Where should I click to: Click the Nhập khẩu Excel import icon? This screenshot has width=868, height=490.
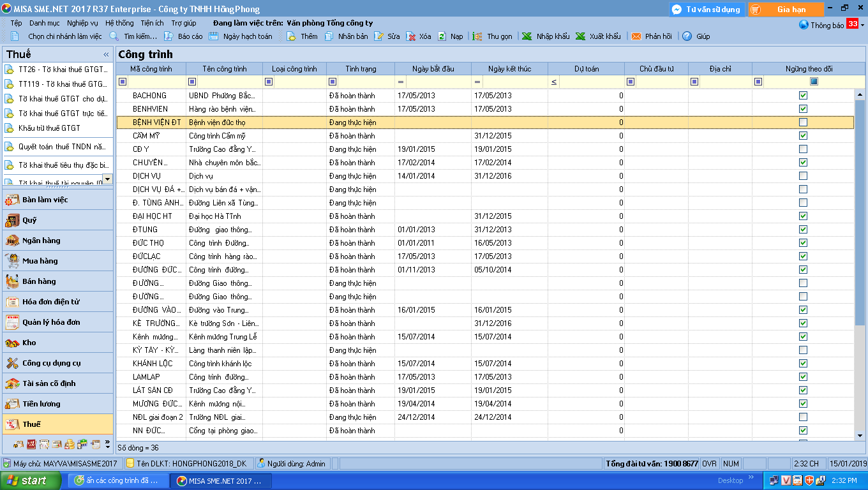(x=527, y=36)
